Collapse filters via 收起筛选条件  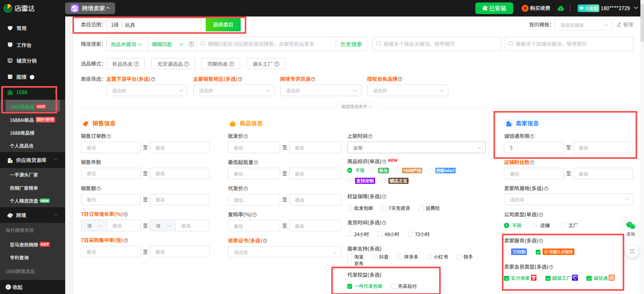point(357,107)
